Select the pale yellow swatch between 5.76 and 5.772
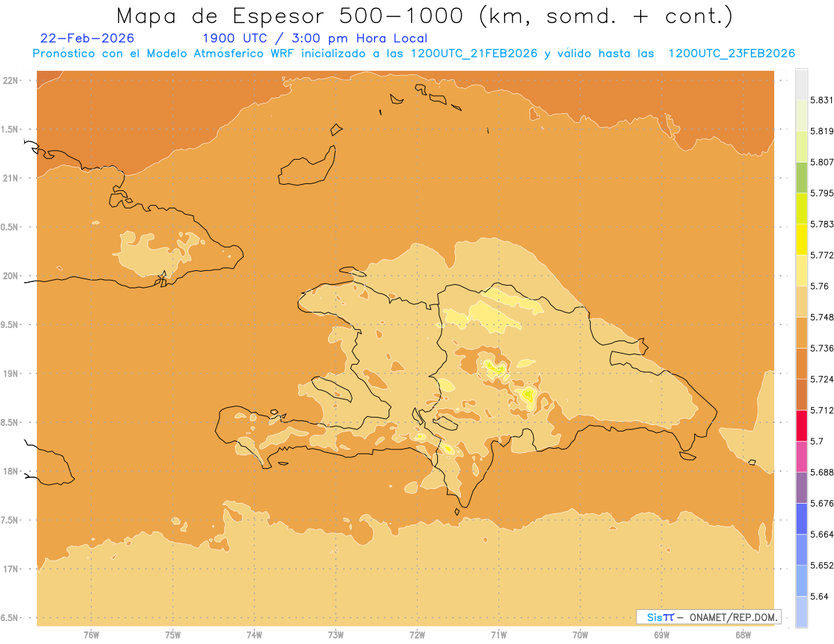834x644 pixels. (x=801, y=270)
